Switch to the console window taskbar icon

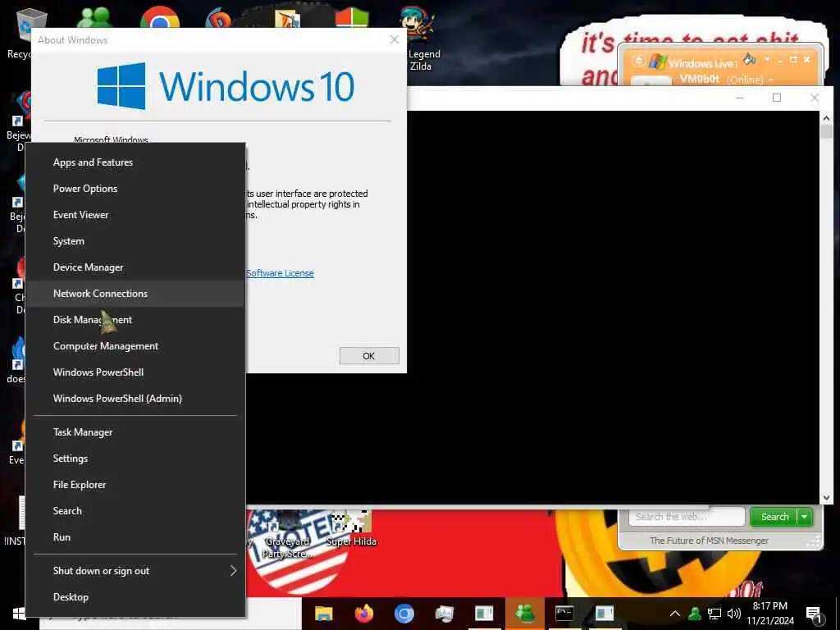(x=564, y=614)
